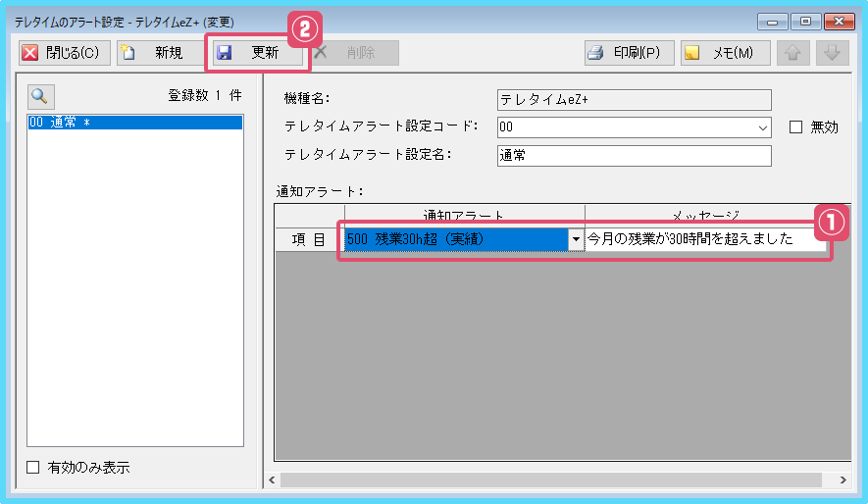Enable the 無効 checkbox
Viewport: 868px width, 504px height.
click(x=795, y=126)
